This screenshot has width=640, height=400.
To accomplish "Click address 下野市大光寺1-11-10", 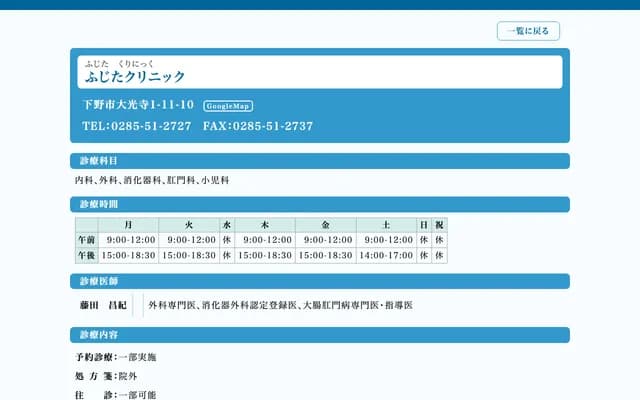I will click(138, 105).
